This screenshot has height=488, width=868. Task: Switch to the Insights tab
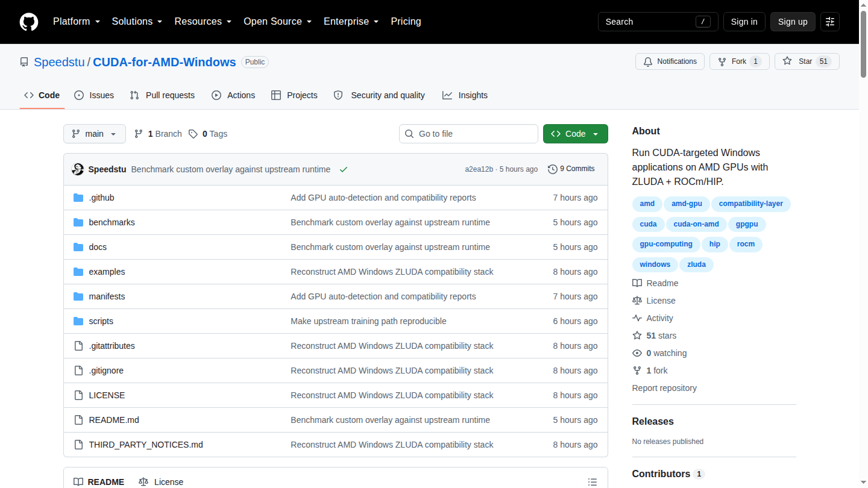tap(465, 95)
